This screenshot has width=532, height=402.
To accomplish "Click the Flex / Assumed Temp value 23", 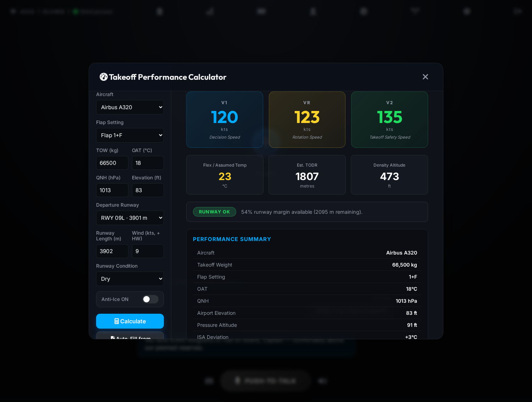I will (x=225, y=176).
